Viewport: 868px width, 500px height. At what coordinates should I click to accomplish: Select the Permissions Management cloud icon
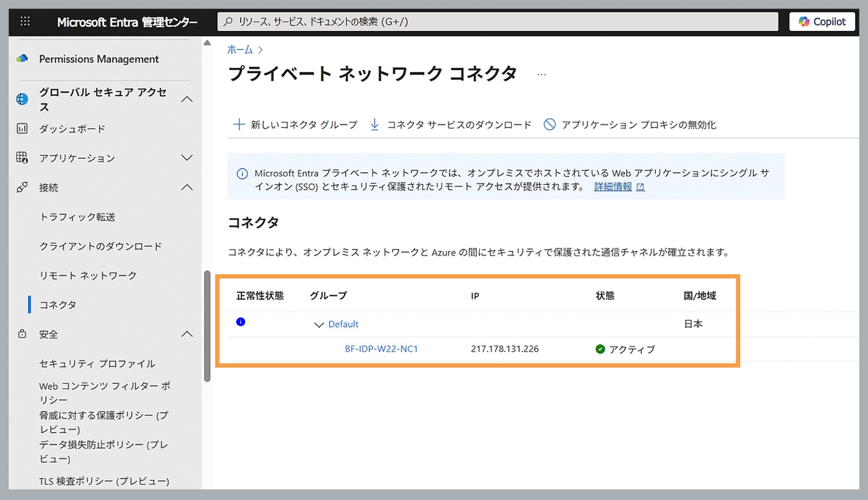tap(23, 59)
